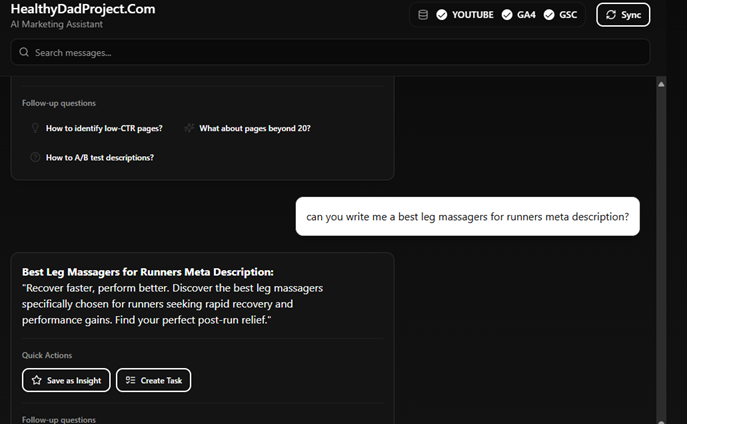
Task: Click the search magnifier icon
Action: coord(24,52)
